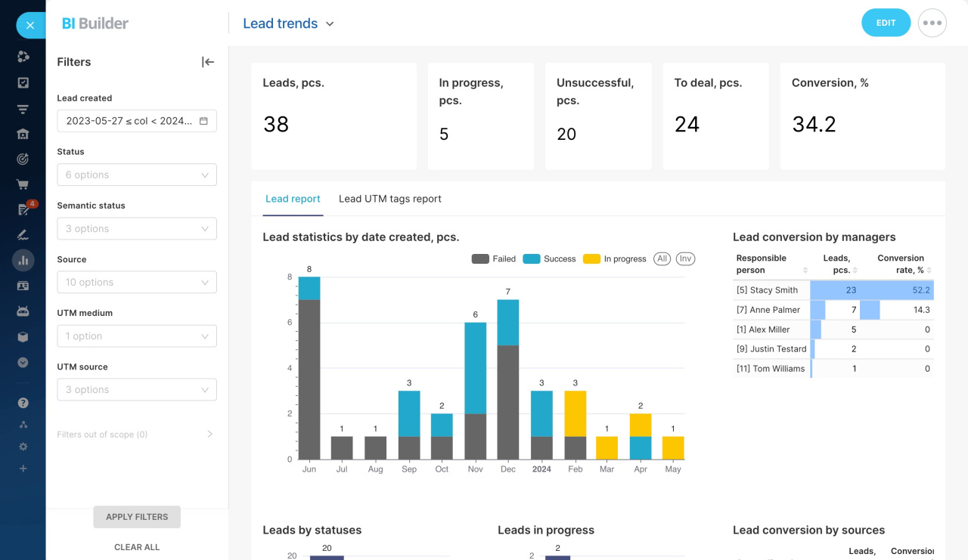Click the [1] Alex Miller row
Viewport: 968px width, 560px height.
coord(833,330)
